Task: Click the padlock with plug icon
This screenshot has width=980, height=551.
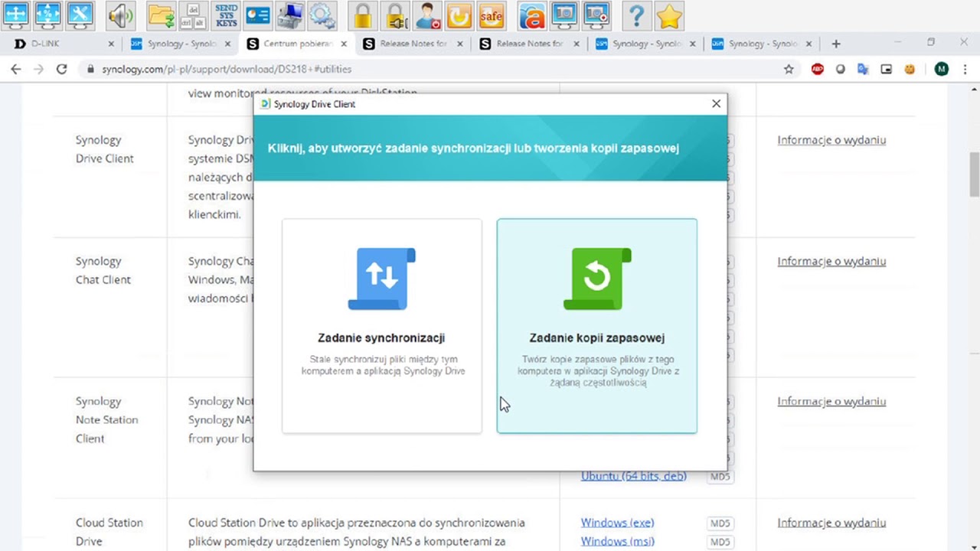Action: tap(395, 15)
